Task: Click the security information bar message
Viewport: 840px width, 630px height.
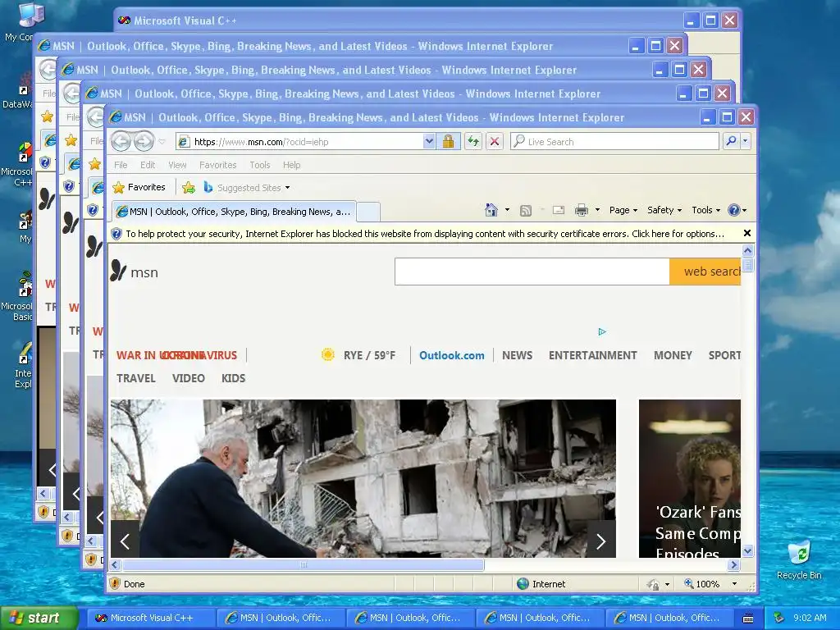Action: coord(424,234)
